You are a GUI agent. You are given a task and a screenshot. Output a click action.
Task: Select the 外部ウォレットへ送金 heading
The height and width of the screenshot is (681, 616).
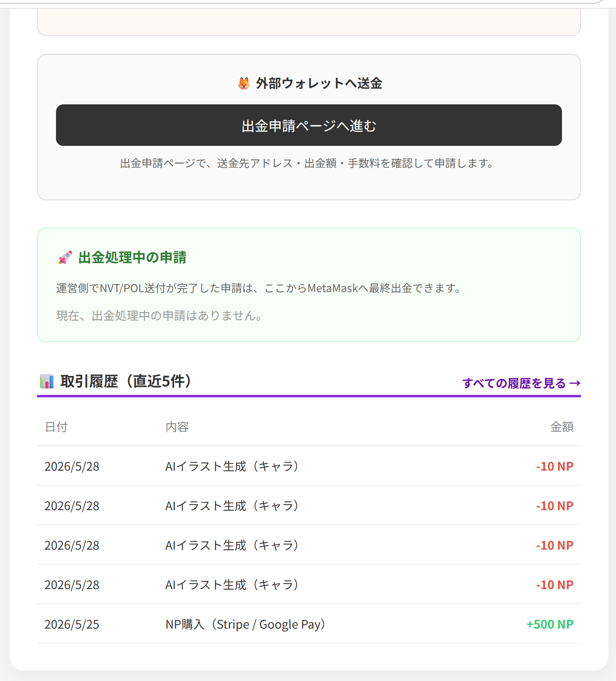(319, 83)
